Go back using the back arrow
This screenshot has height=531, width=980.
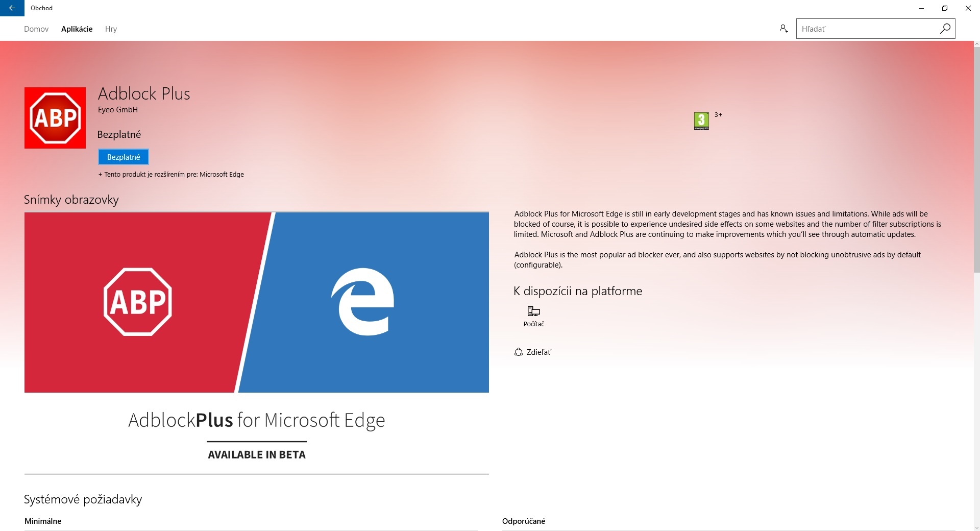(x=12, y=8)
